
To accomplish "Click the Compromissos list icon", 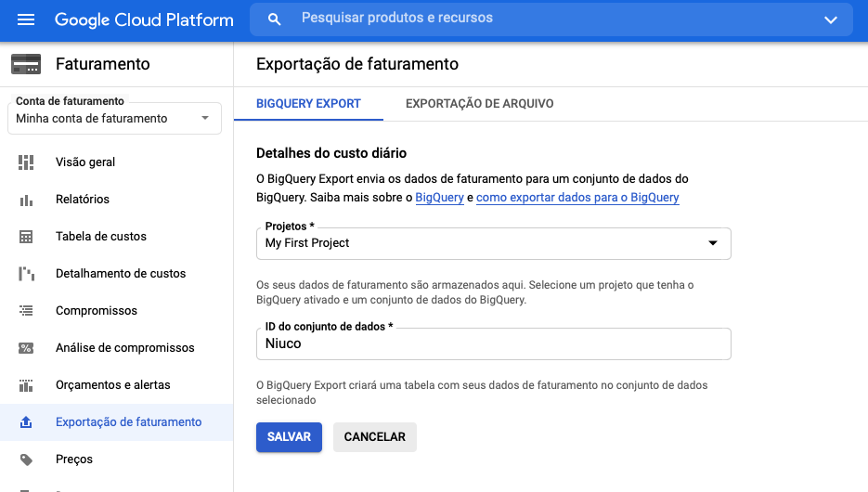I will coord(26,311).
